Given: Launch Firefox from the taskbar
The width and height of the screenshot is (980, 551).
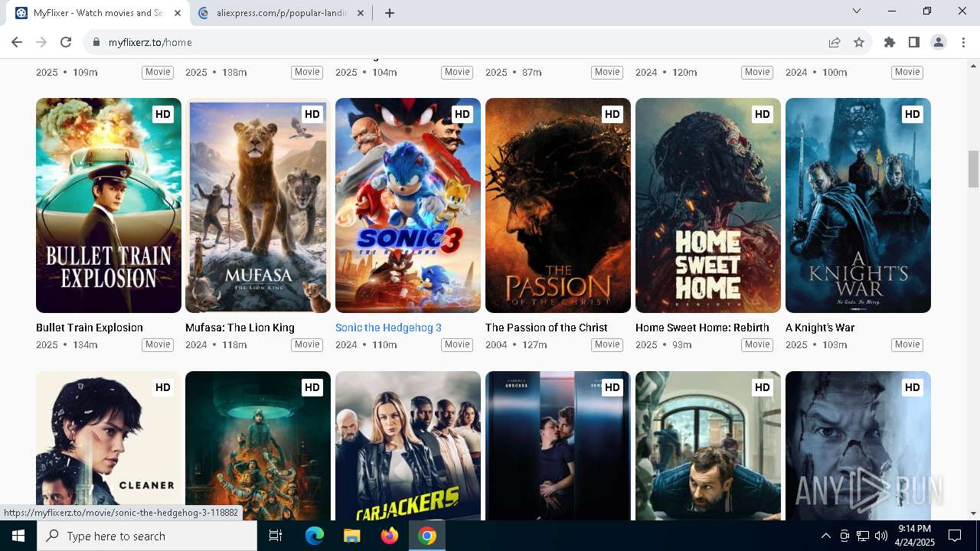Looking at the screenshot, I should click(389, 536).
